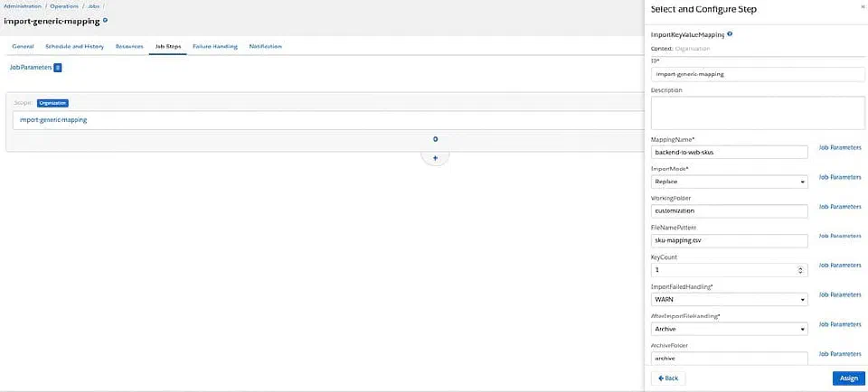This screenshot has height=392, width=868.
Task: Open help icon beside import-generic-mapping title
Action: (x=105, y=21)
